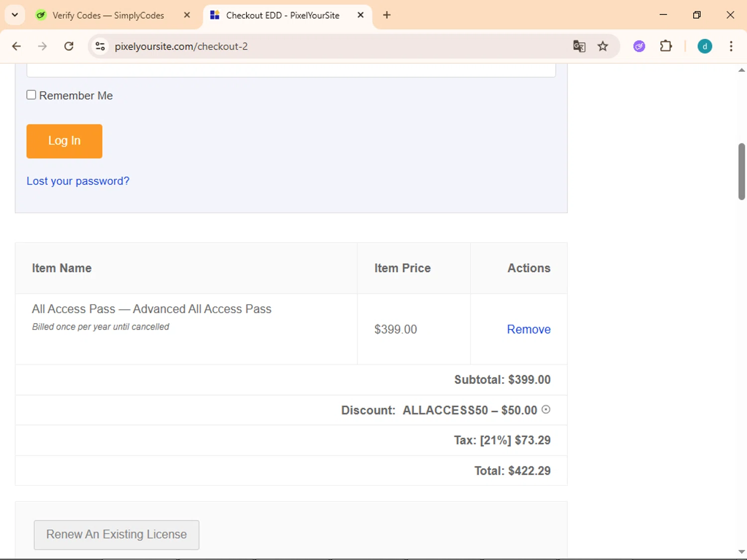
Task: Click the scrollbar down arrow
Action: 742,552
